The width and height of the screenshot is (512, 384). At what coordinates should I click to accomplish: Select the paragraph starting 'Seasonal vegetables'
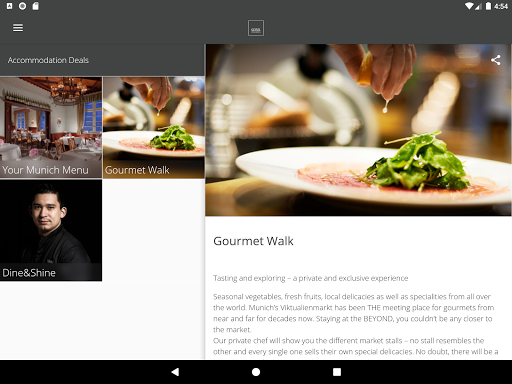(x=354, y=313)
